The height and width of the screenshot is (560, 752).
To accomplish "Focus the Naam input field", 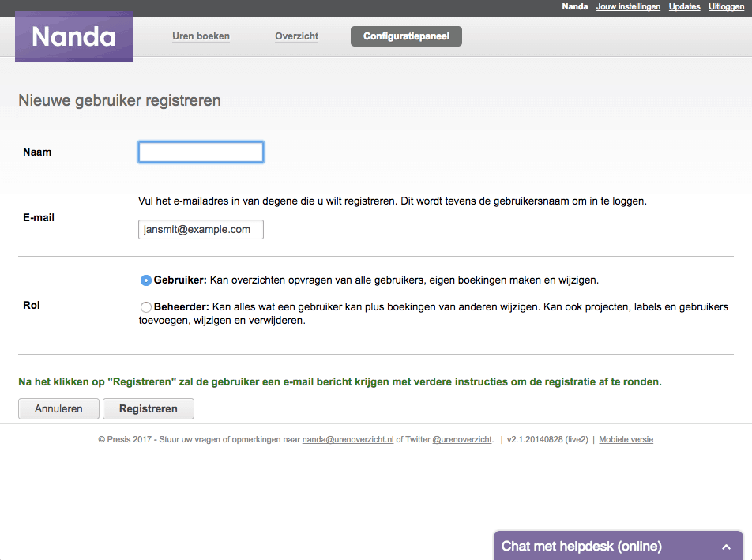I will click(201, 152).
